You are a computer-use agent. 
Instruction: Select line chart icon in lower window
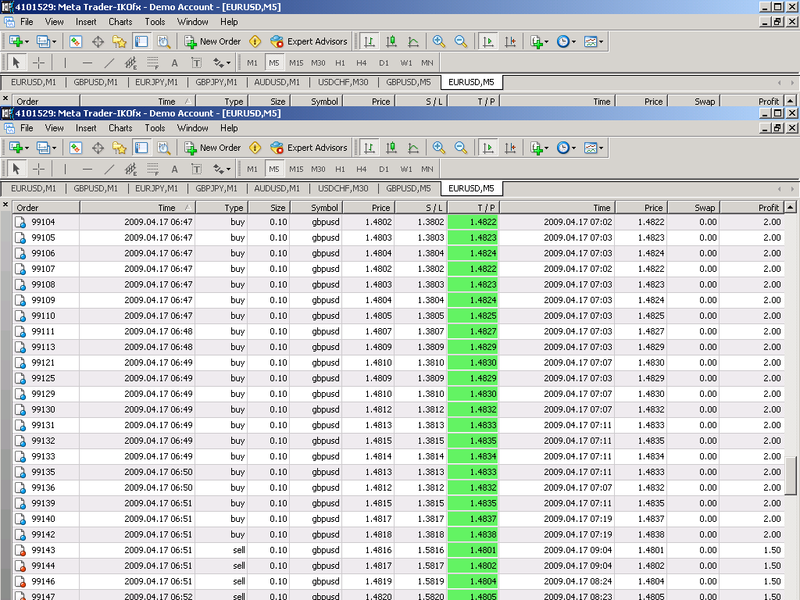pos(413,148)
